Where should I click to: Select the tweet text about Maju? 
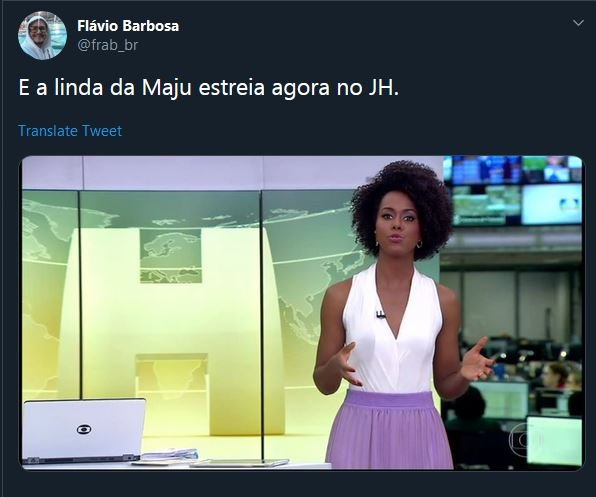(x=209, y=88)
